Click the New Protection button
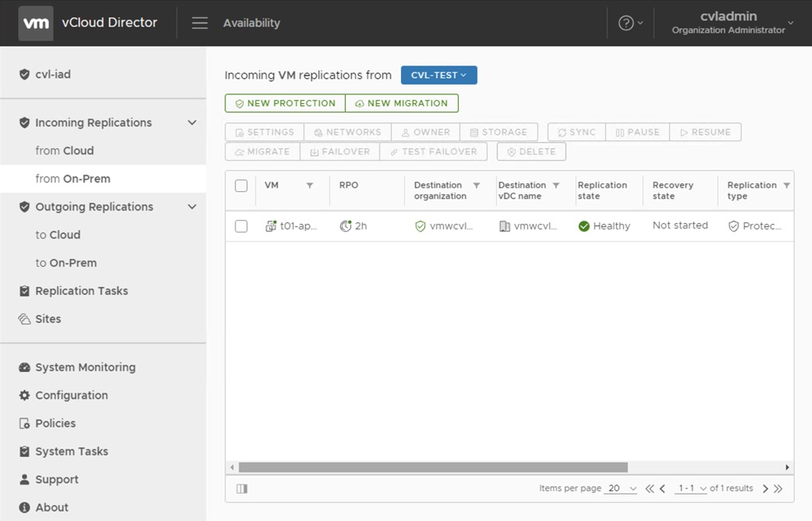 [285, 103]
